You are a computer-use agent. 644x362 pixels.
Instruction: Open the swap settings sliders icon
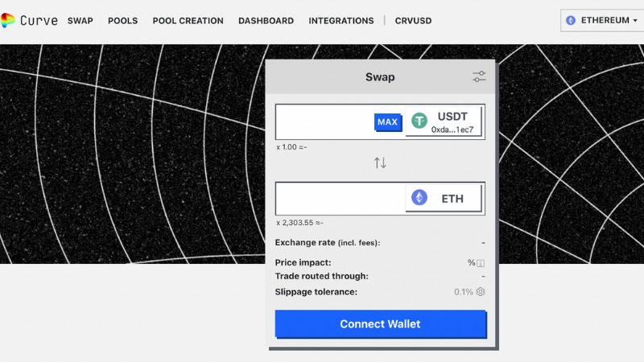(x=479, y=76)
